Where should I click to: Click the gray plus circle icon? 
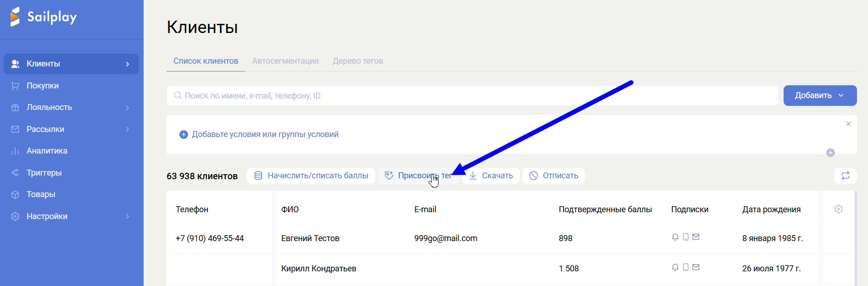click(x=830, y=153)
